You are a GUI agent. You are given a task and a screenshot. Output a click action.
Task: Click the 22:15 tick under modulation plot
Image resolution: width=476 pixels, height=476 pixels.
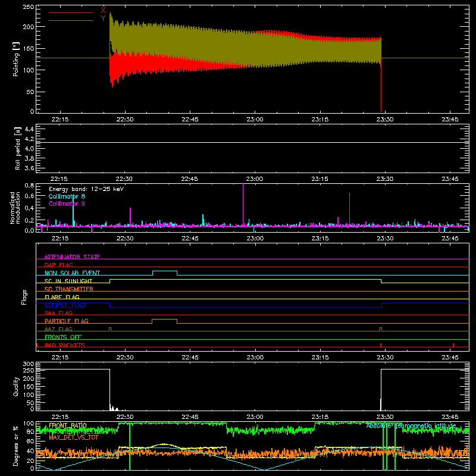click(60, 239)
